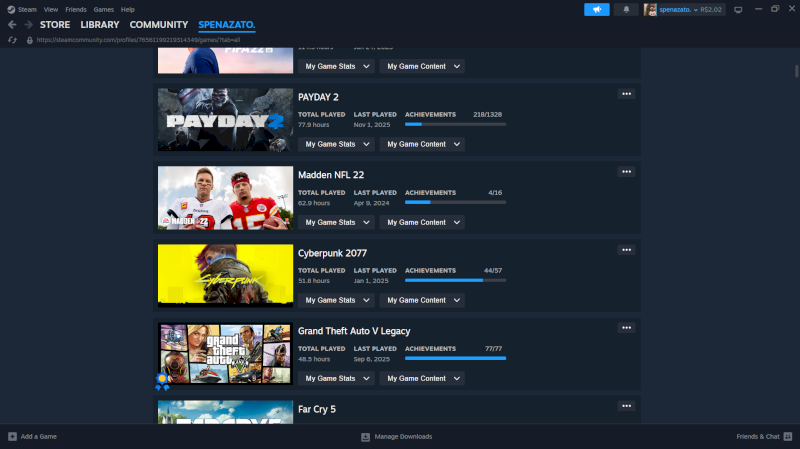The image size is (800, 449).
Task: Expand My Game Stats for GTA V Legacy
Action: (336, 379)
